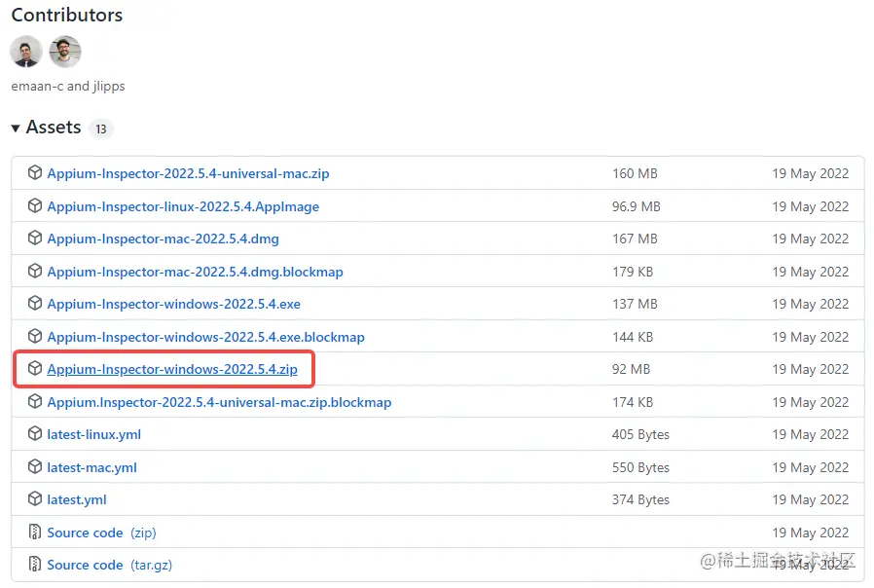
Task: Click the 174 KB size value
Action: tap(633, 402)
